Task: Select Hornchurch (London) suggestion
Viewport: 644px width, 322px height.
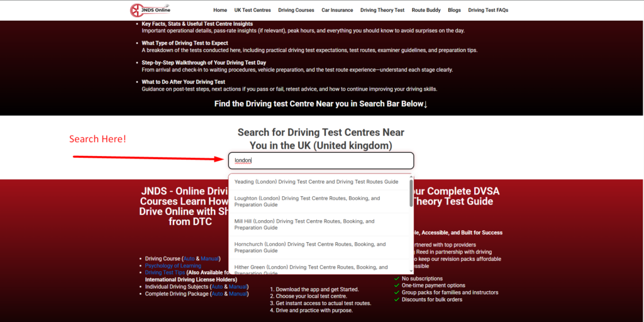Action: (319, 247)
